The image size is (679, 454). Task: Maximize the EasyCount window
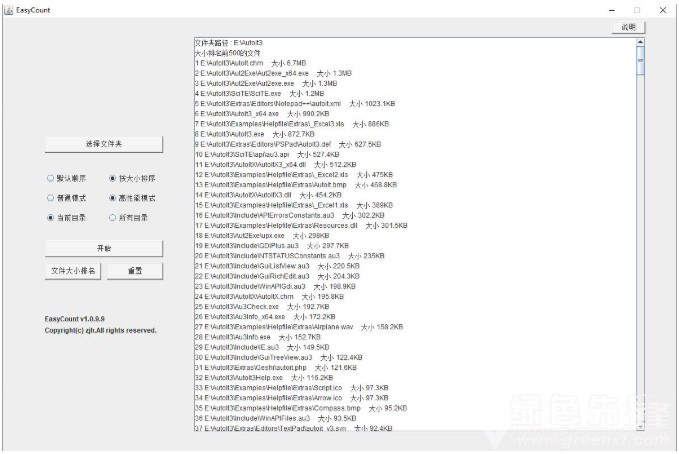(x=637, y=10)
